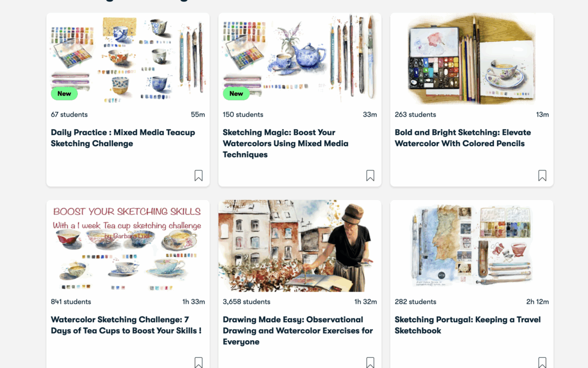Open the Bold and Bright Sketching thumbnail
This screenshot has width=588, height=368.
471,58
